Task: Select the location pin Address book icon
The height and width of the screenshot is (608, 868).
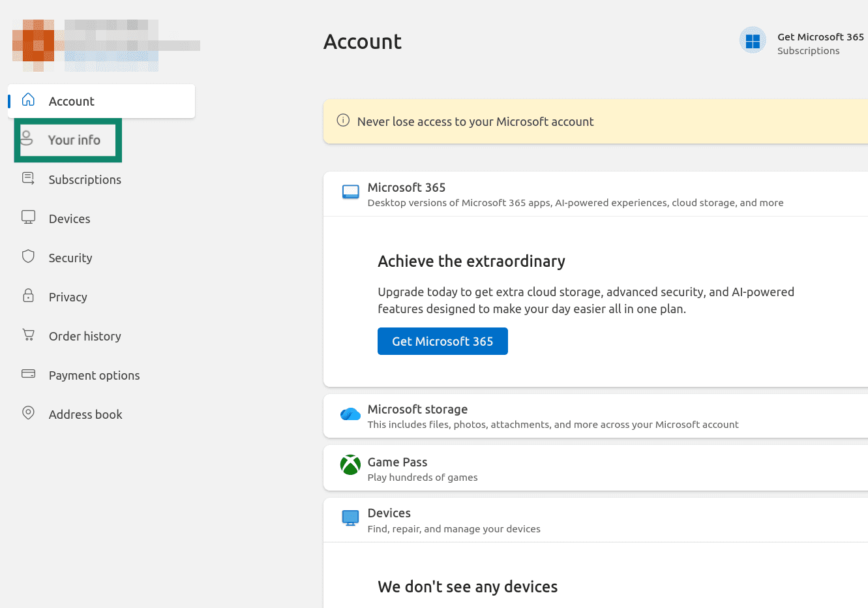Action: pyautogui.click(x=28, y=413)
